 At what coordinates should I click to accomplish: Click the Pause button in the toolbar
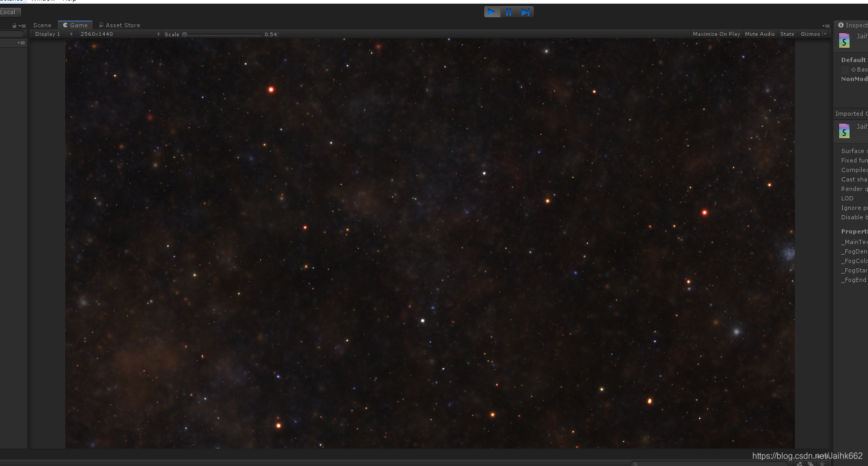tap(508, 12)
